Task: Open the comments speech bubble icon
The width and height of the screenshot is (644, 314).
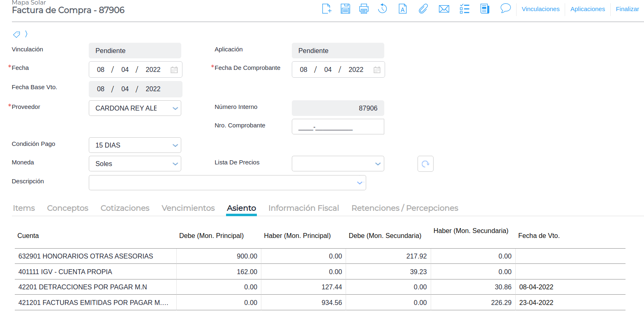Action: 506,8
